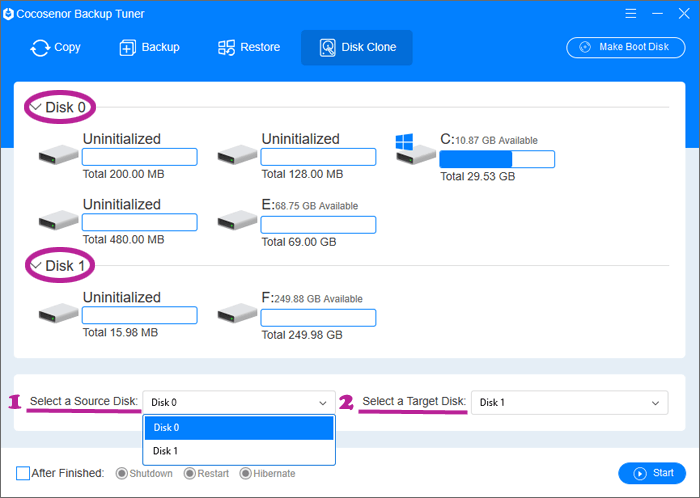700x498 pixels.
Task: Click the 'Total 69.00 GB' text
Action: pyautogui.click(x=299, y=242)
